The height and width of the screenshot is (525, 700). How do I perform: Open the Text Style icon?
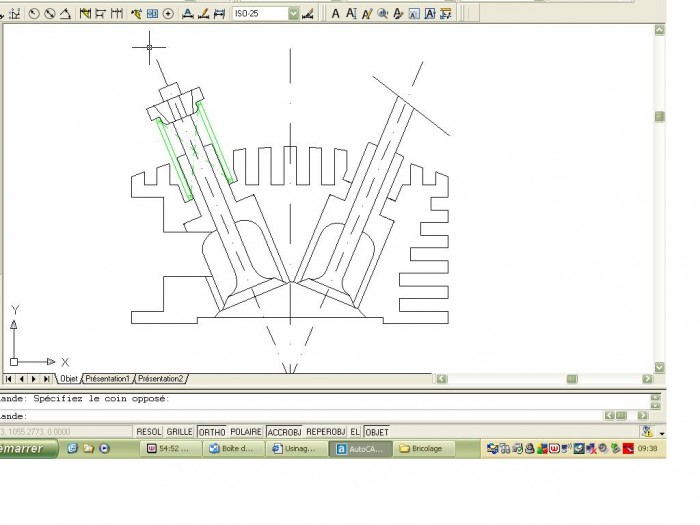[x=398, y=14]
